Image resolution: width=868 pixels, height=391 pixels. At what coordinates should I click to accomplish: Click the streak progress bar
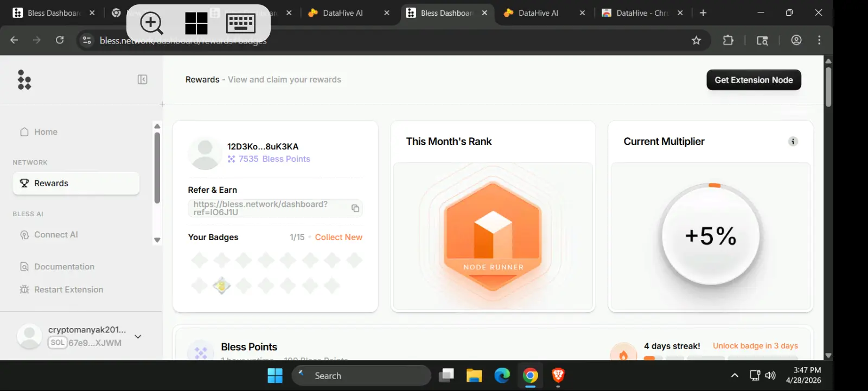tap(720, 357)
